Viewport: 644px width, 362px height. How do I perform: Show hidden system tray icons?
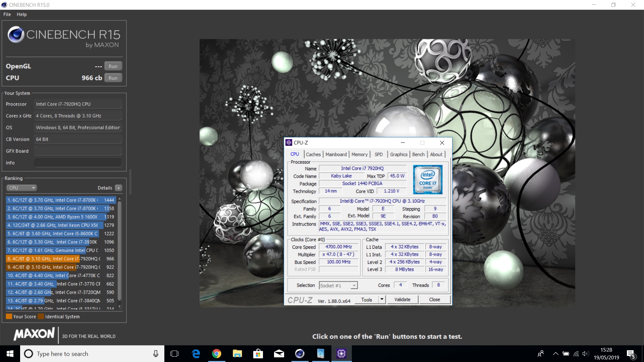tap(555, 354)
